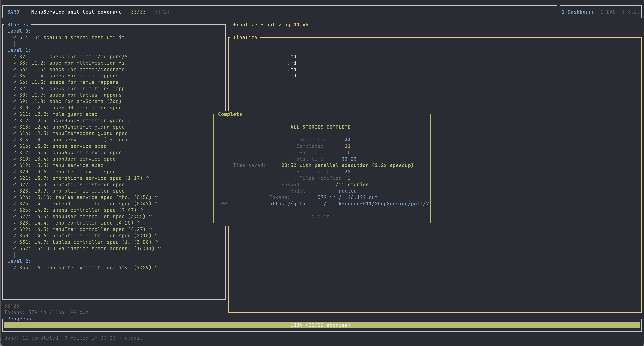Click q:exit in the bottom status line
Image resolution: width=644 pixels, height=346 pixels.
point(134,338)
